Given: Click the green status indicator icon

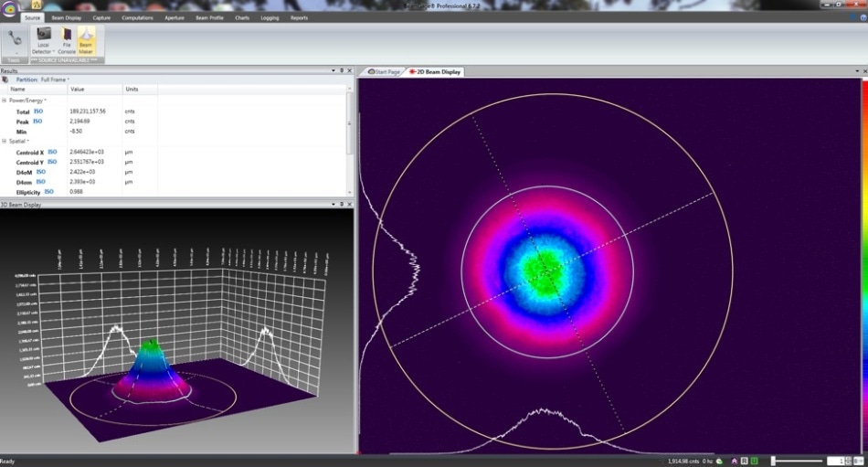Looking at the screenshot, I should point(720,461).
